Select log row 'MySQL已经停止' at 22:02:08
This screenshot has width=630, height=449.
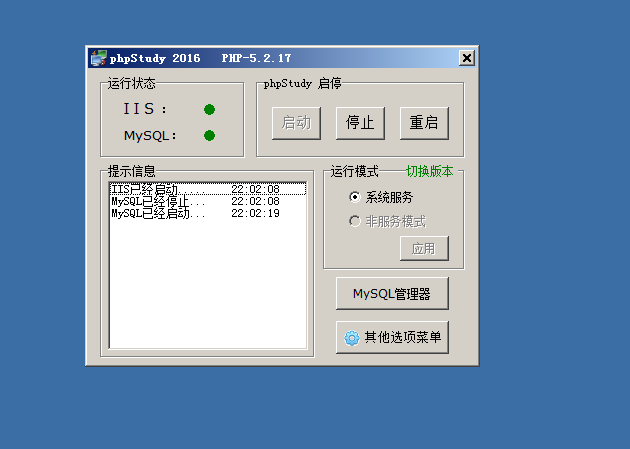[x=208, y=201]
